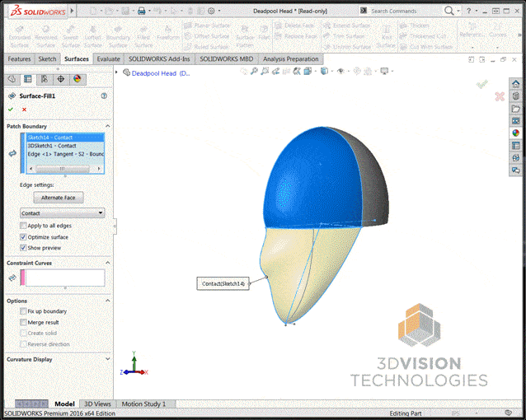Open the DisplayManager color ball tab
This screenshot has height=420, width=526.
(77, 79)
